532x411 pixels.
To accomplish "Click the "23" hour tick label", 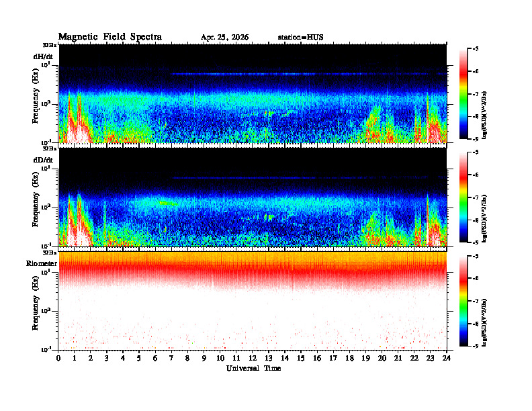I will (430, 358).
